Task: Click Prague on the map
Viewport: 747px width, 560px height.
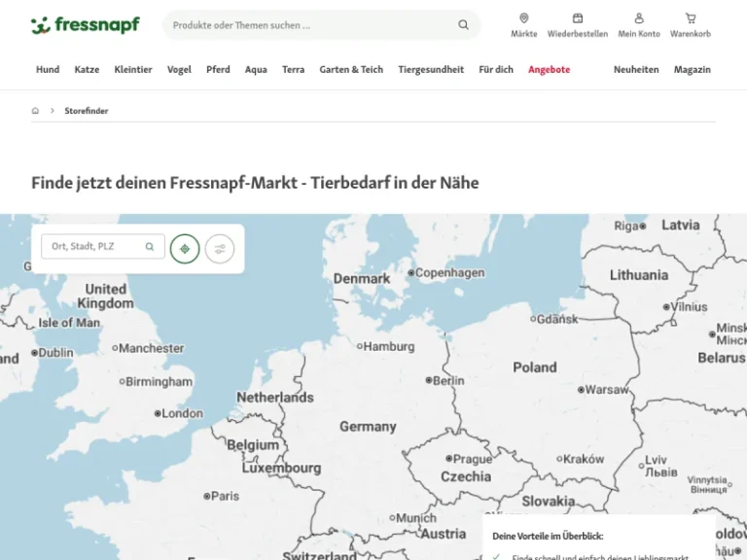Action: click(x=469, y=459)
